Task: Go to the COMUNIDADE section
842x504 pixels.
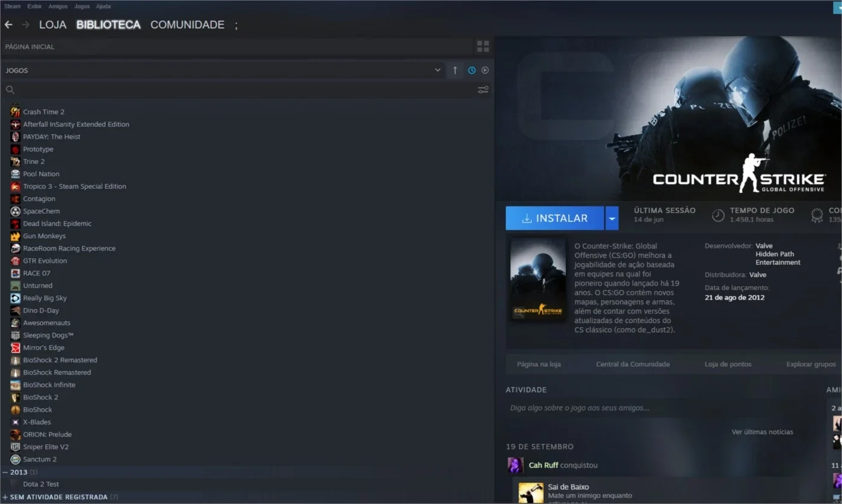Action: click(187, 25)
